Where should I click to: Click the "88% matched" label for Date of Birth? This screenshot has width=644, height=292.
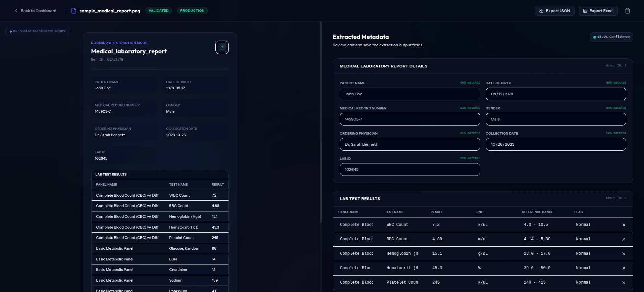[x=616, y=83]
